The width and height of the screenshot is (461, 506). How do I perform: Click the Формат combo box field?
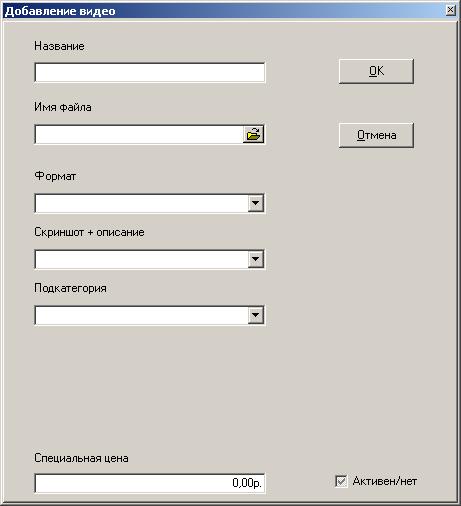(150, 203)
